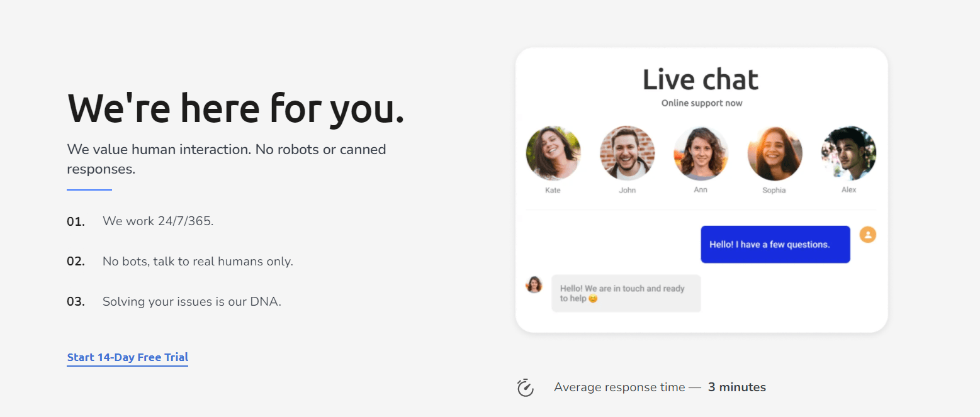
Task: Click the "Online support now" subtitle
Action: pos(702,103)
